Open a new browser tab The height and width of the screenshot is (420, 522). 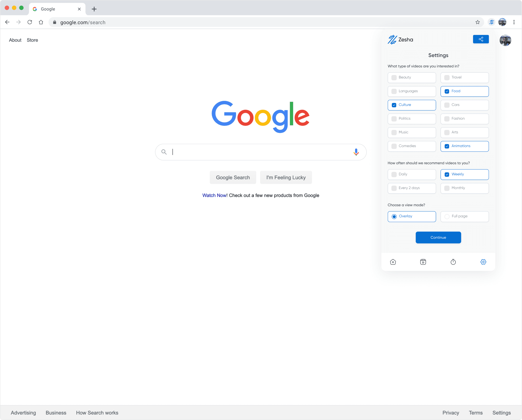coord(94,9)
